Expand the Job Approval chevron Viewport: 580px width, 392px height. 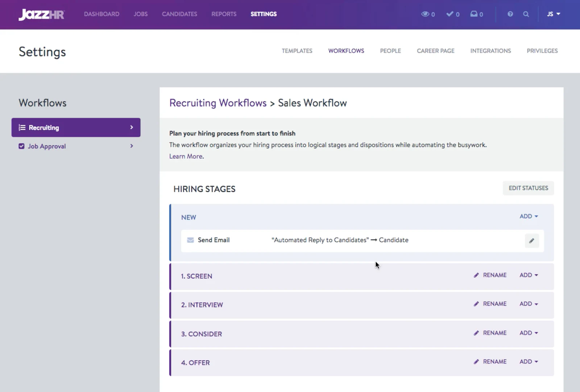pos(132,146)
